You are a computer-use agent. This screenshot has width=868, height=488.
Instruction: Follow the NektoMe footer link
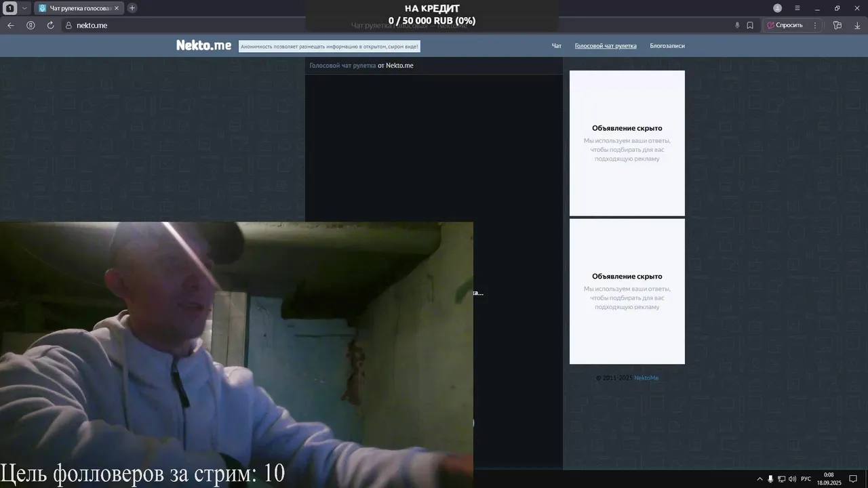click(646, 378)
